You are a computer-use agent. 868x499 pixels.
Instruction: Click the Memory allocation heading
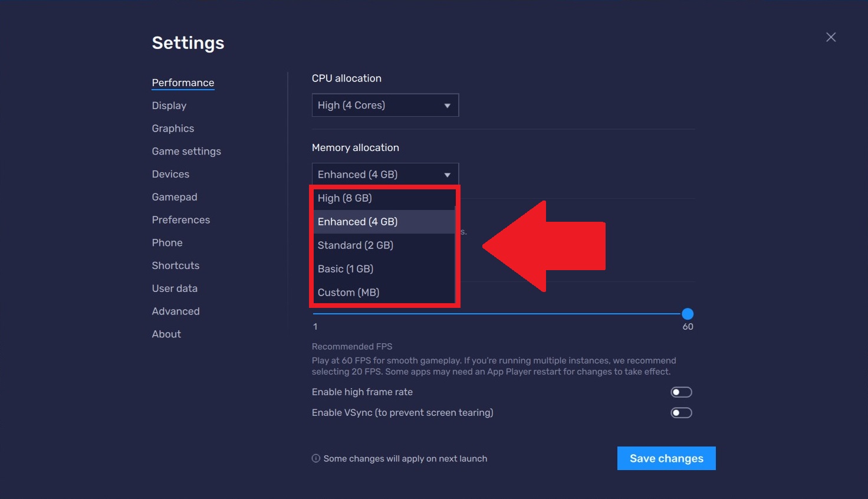coord(355,147)
